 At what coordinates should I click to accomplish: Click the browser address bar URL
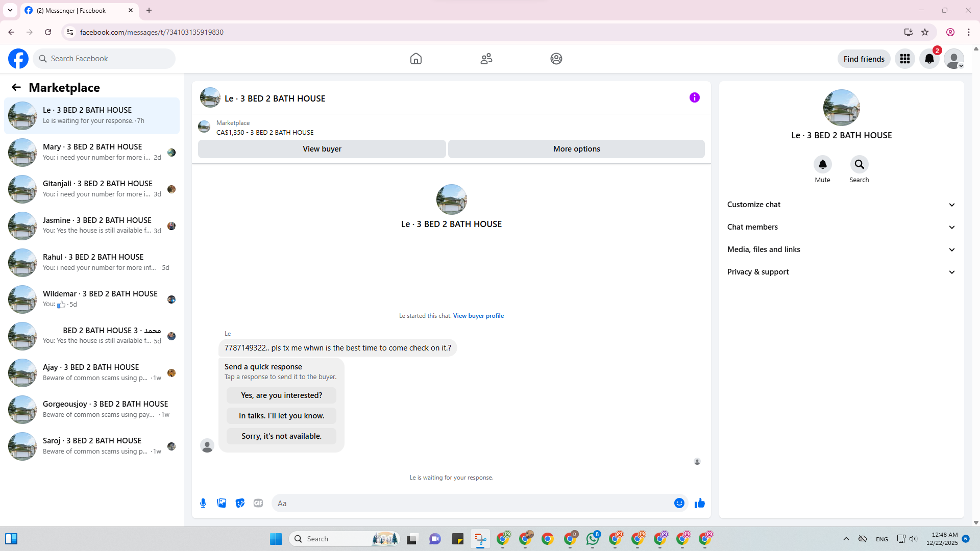(152, 32)
